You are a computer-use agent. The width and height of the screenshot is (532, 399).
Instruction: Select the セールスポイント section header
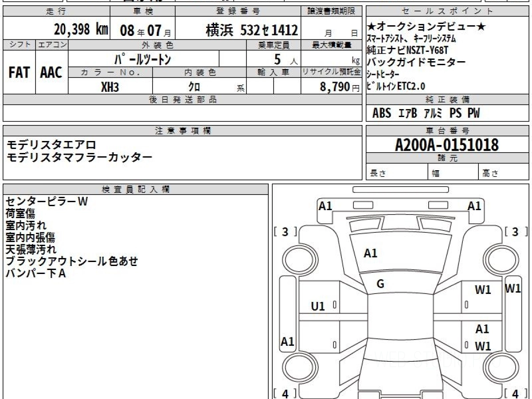pos(447,12)
